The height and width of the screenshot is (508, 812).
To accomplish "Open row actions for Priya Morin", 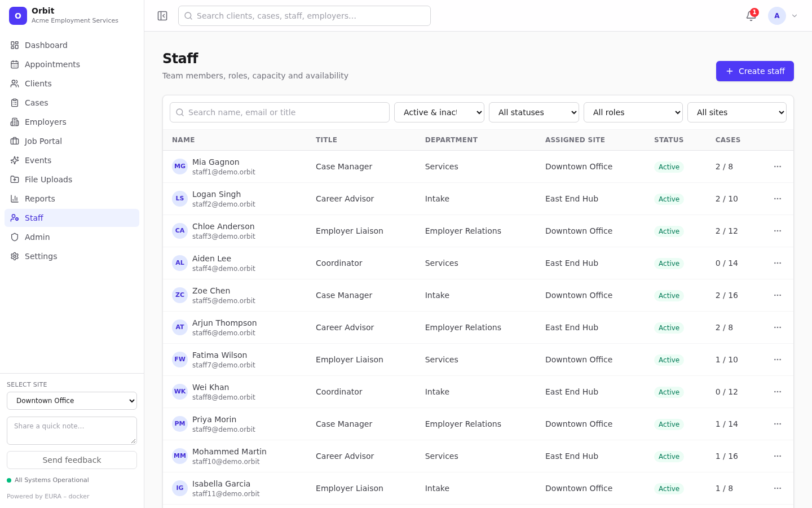I will [778, 424].
